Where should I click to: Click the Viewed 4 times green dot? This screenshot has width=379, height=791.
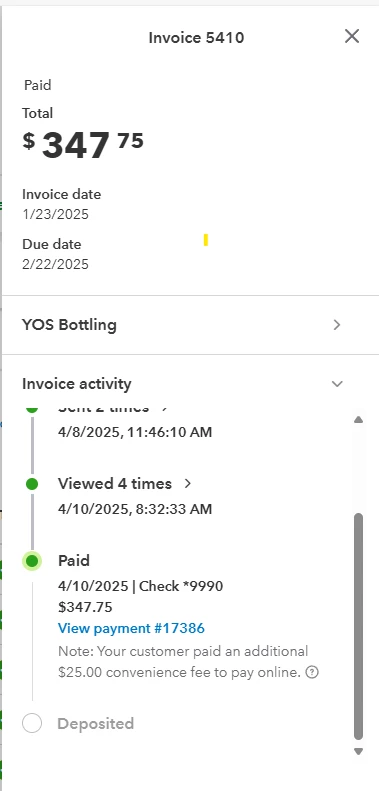click(32, 484)
